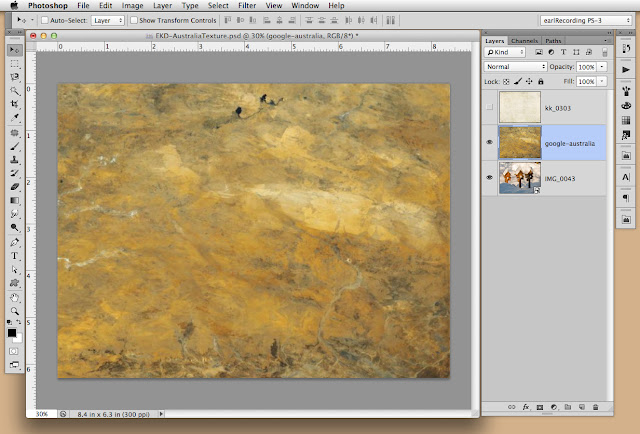This screenshot has width=640, height=434.
Task: Click the Opacity value field
Action: [587, 67]
